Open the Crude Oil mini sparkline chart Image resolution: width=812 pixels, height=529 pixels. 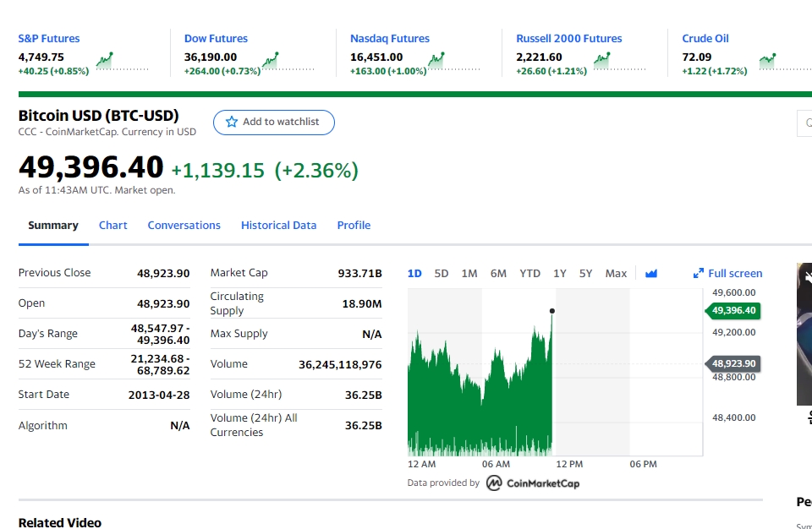coord(786,61)
